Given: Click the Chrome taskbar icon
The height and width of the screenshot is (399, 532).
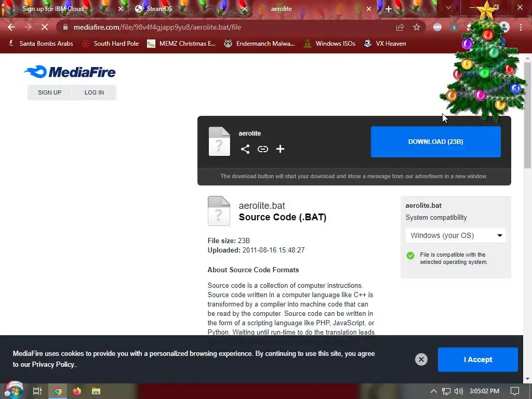Looking at the screenshot, I should 58,391.
